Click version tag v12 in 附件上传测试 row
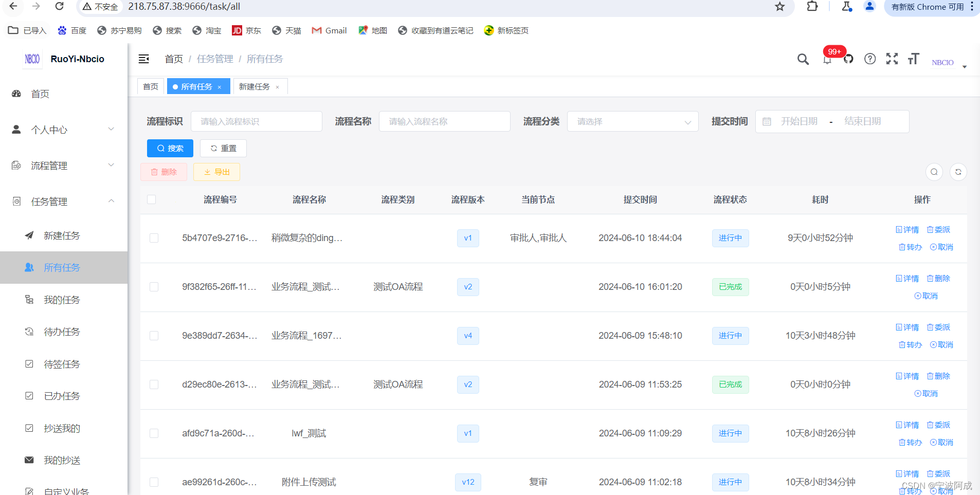Viewport: 980px width, 495px height. tap(468, 482)
